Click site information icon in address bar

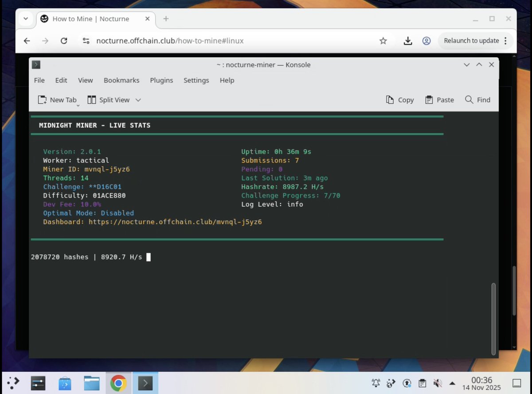click(x=86, y=41)
